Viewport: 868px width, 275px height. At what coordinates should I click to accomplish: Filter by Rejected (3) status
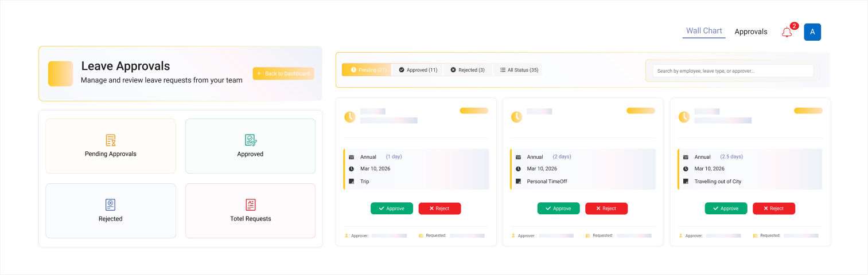(468, 70)
